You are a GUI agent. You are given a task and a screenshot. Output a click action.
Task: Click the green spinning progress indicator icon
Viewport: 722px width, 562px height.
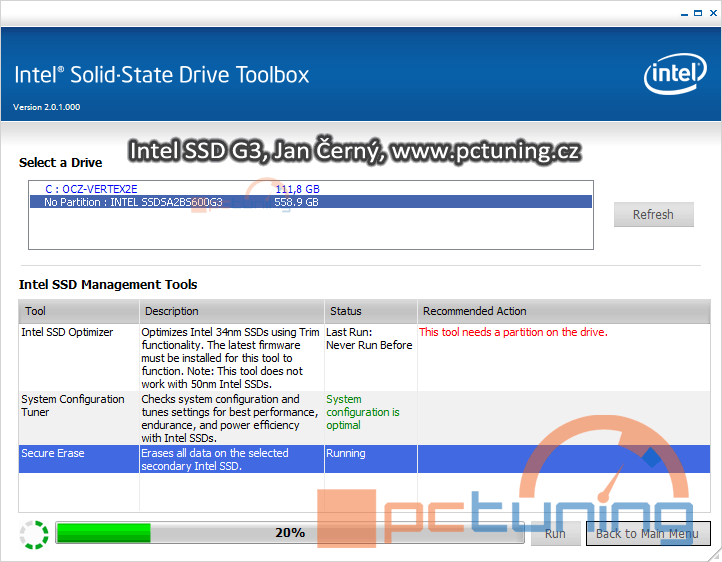tap(33, 534)
